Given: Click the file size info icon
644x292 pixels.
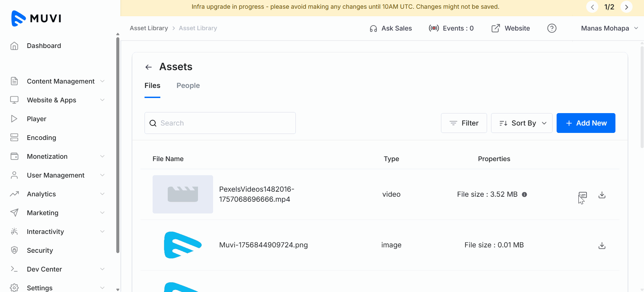Looking at the screenshot, I should click(524, 194).
